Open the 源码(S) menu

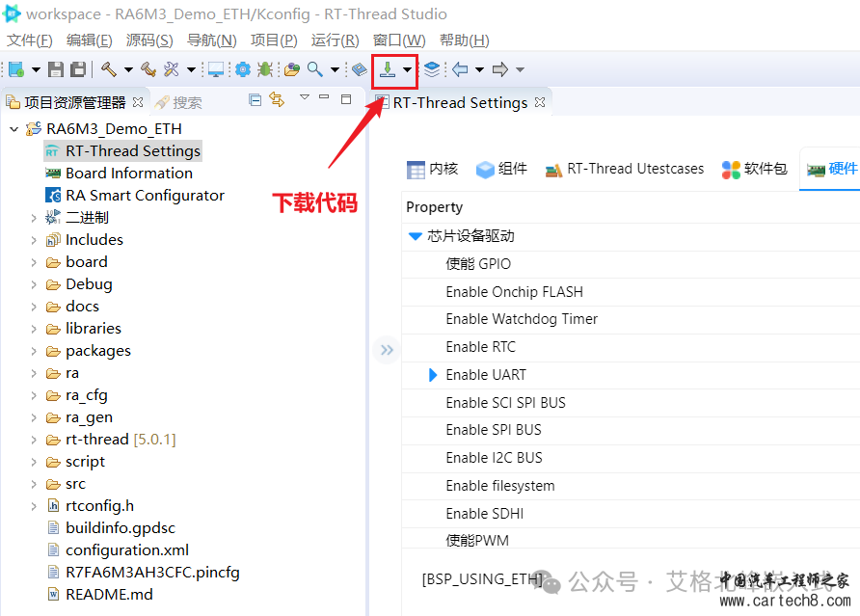[x=149, y=40]
